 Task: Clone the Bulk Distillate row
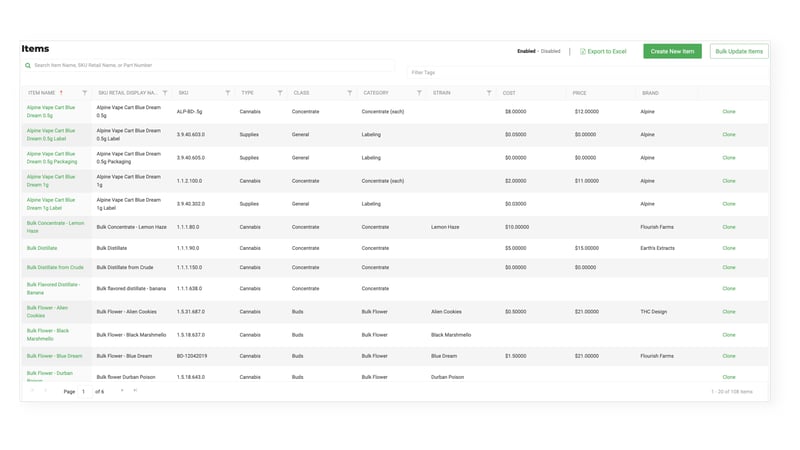tap(729, 248)
